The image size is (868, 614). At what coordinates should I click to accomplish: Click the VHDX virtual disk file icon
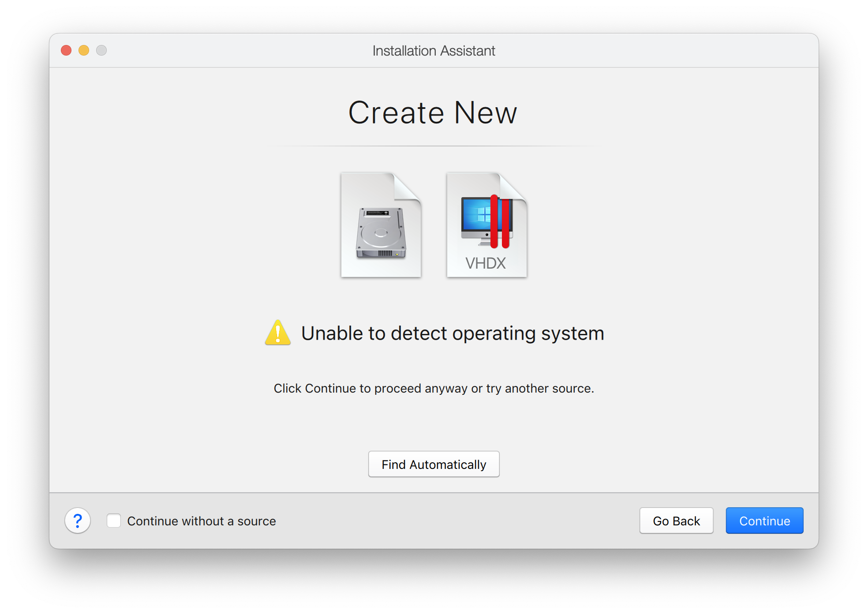pos(486,225)
